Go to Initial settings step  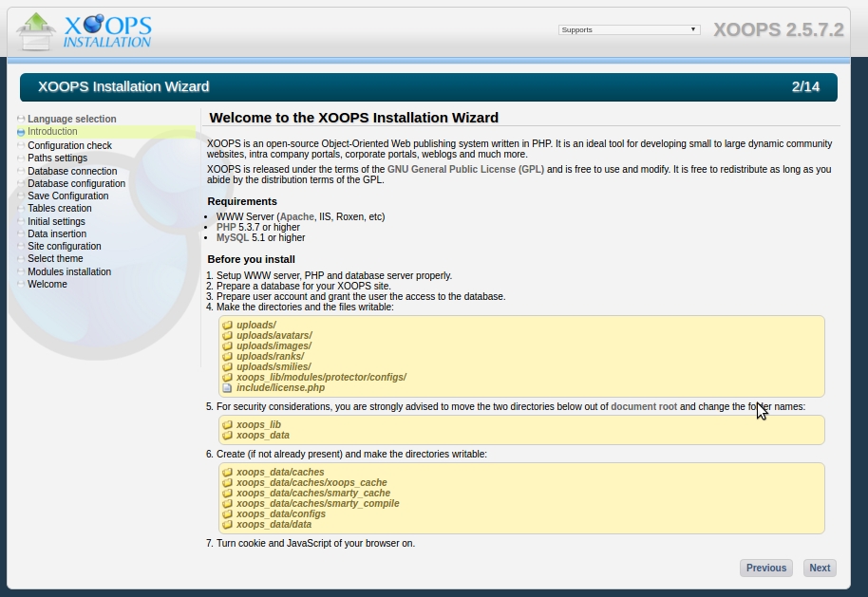(x=56, y=221)
